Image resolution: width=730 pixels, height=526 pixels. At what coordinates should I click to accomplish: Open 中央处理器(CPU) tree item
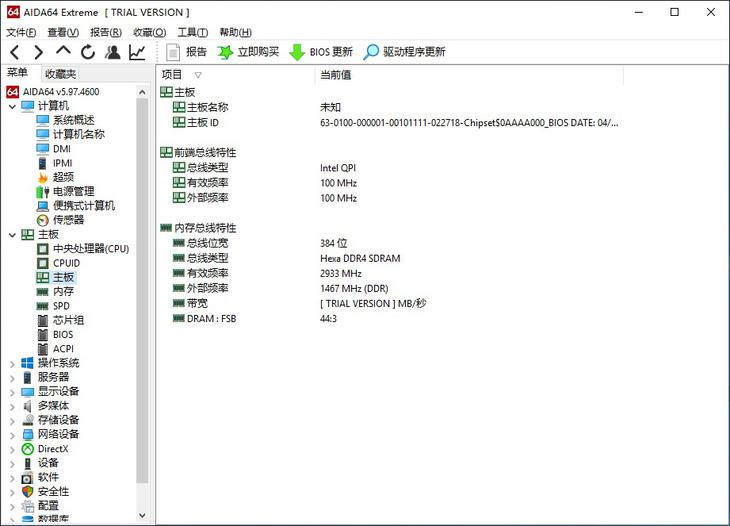coord(91,249)
